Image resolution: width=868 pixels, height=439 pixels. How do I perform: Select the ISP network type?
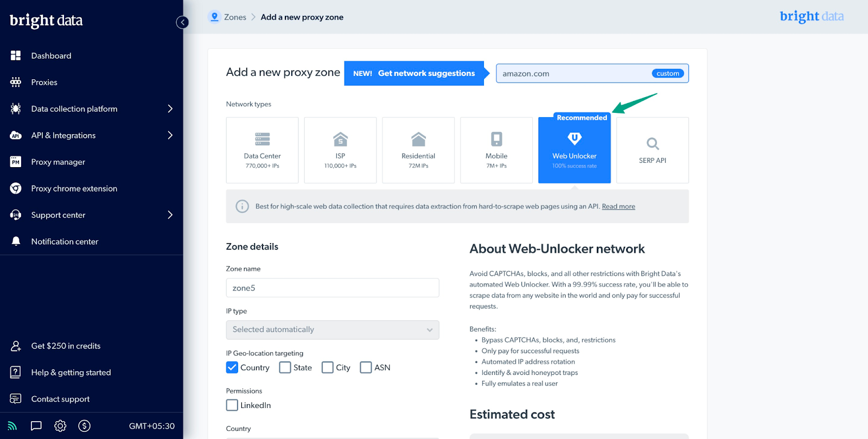340,150
